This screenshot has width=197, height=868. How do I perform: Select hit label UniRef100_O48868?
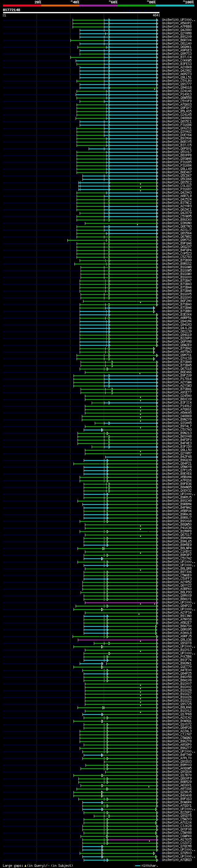tap(177, 118)
